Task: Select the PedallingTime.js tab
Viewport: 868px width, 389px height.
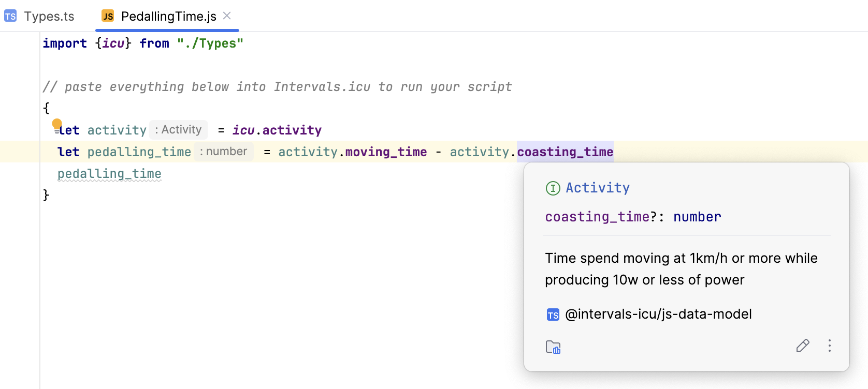Action: (168, 17)
